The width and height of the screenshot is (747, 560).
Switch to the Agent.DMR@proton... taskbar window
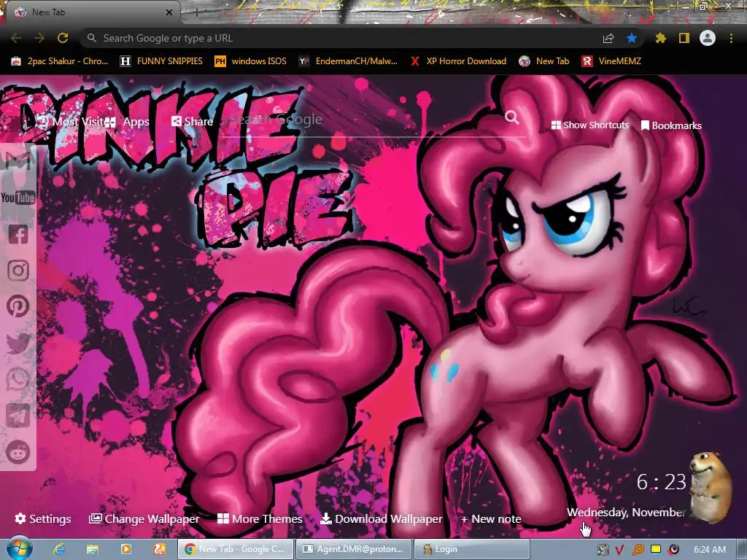click(x=354, y=549)
